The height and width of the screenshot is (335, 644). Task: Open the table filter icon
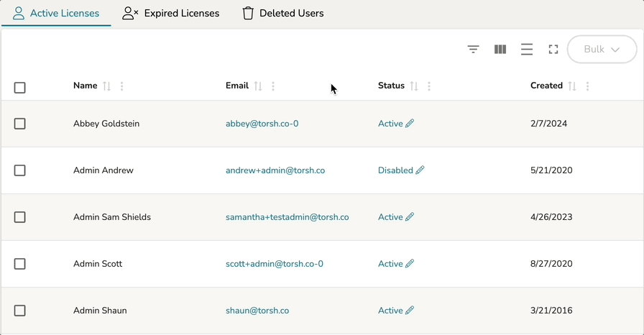tap(473, 50)
